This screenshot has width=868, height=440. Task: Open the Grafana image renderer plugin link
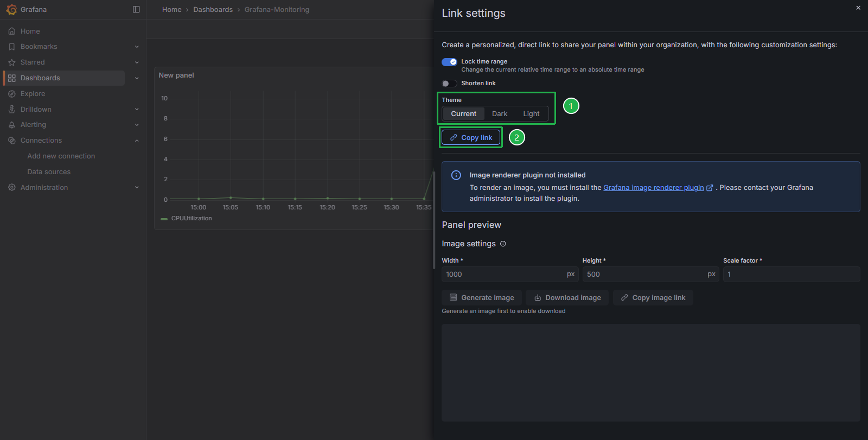coord(654,188)
